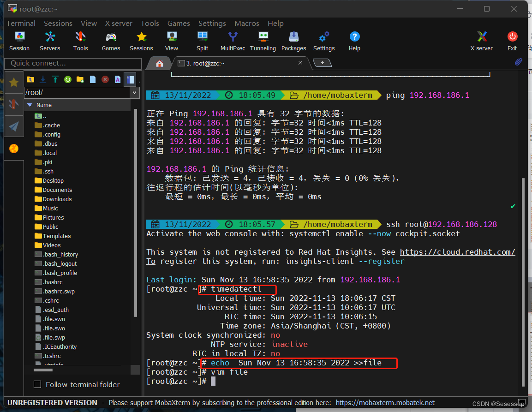
Task: Open the Terminal menu
Action: pos(21,24)
